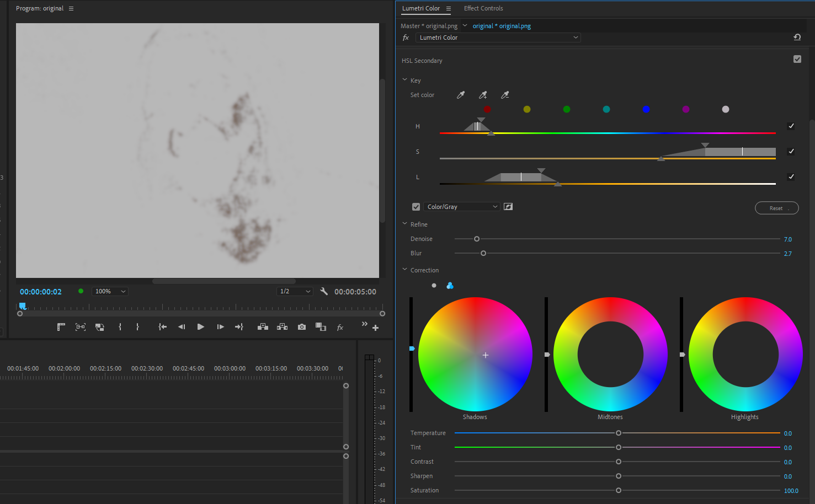This screenshot has width=815, height=504.
Task: Go to In point button
Action: (x=162, y=327)
